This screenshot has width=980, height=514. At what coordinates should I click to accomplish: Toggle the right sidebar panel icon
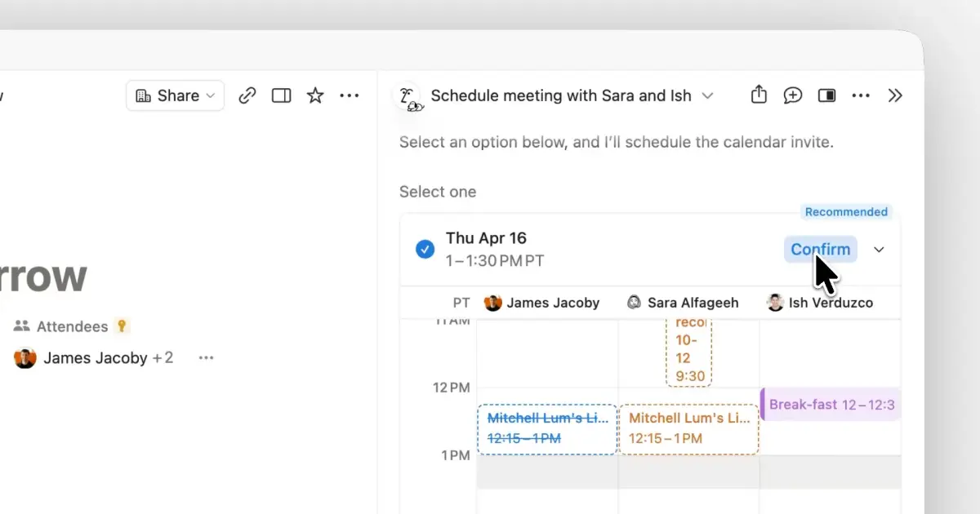[826, 95]
